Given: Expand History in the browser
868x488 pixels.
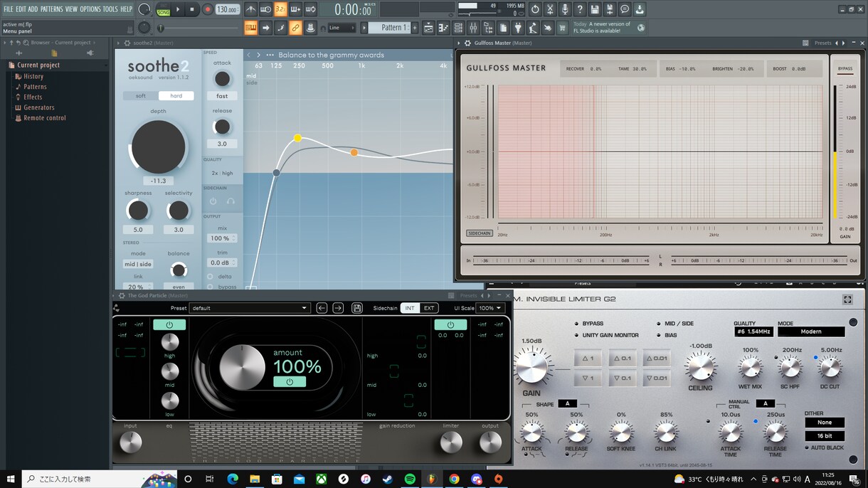Looking at the screenshot, I should tap(33, 76).
